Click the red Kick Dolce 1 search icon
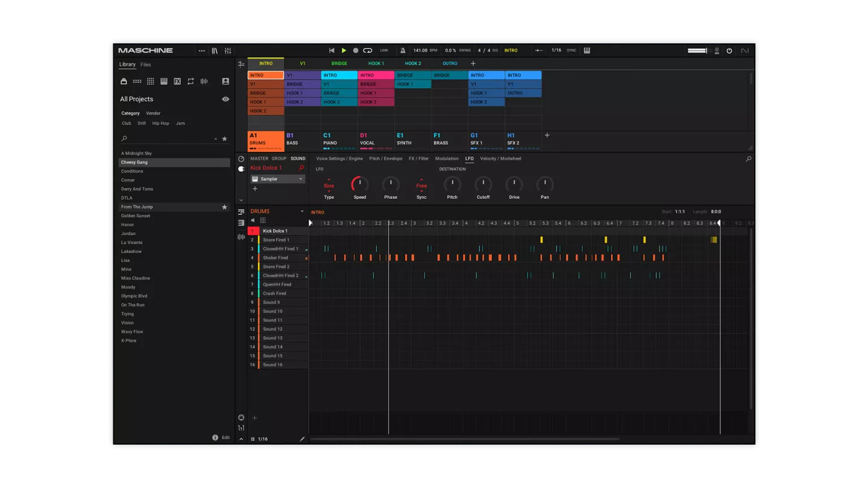Viewport: 868px width, 488px height. point(301,168)
